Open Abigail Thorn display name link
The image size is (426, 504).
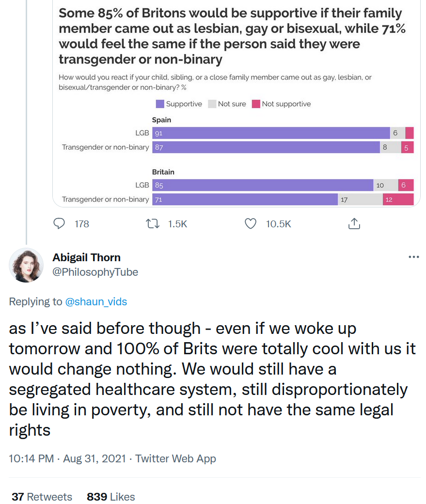tap(86, 257)
